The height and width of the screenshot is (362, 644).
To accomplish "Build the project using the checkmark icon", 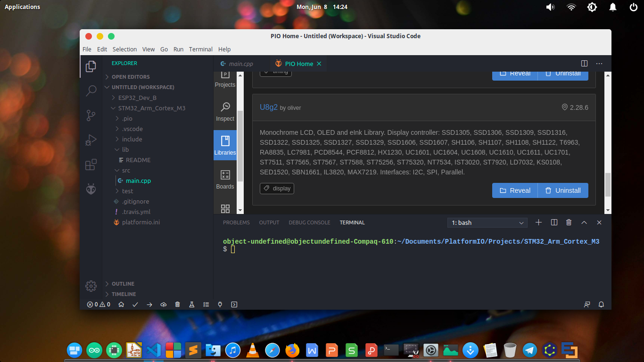I will pos(135,304).
